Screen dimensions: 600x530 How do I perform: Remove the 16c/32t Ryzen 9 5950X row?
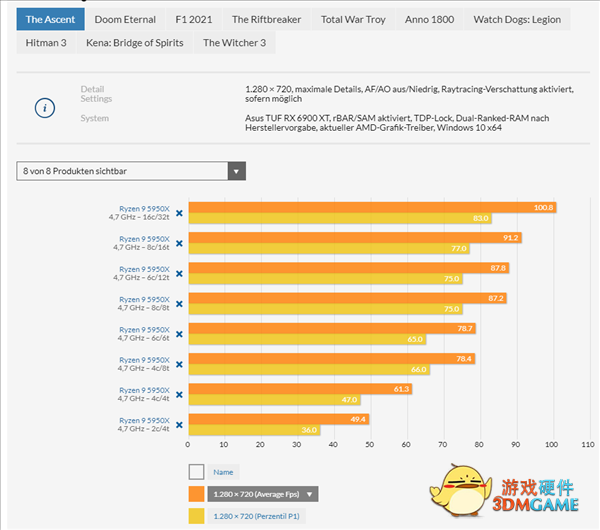coord(179,212)
